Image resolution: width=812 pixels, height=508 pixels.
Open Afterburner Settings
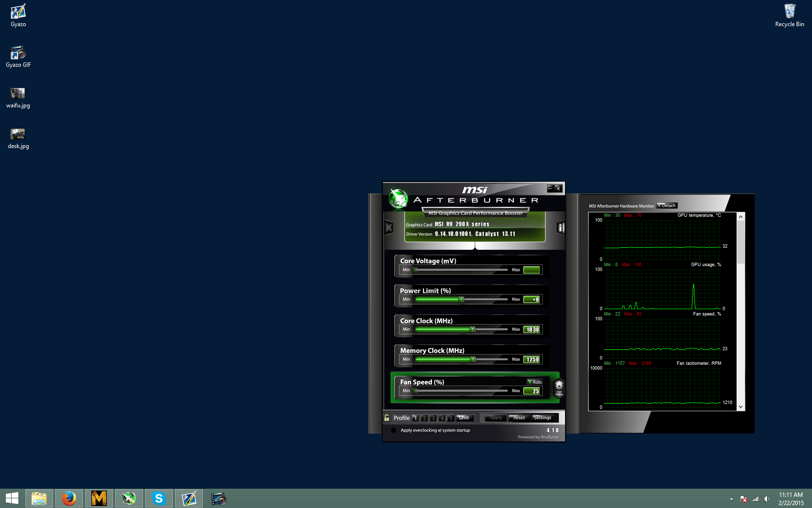pyautogui.click(x=542, y=418)
